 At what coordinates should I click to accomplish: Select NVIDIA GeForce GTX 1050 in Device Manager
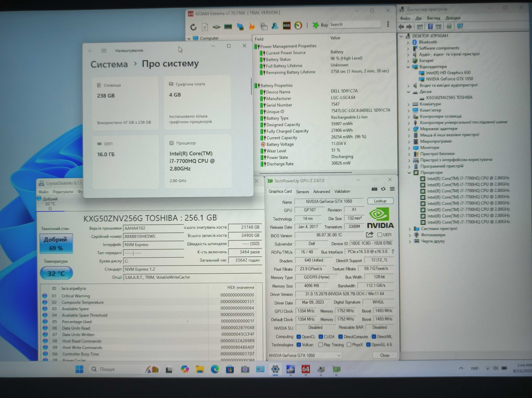[x=449, y=79]
